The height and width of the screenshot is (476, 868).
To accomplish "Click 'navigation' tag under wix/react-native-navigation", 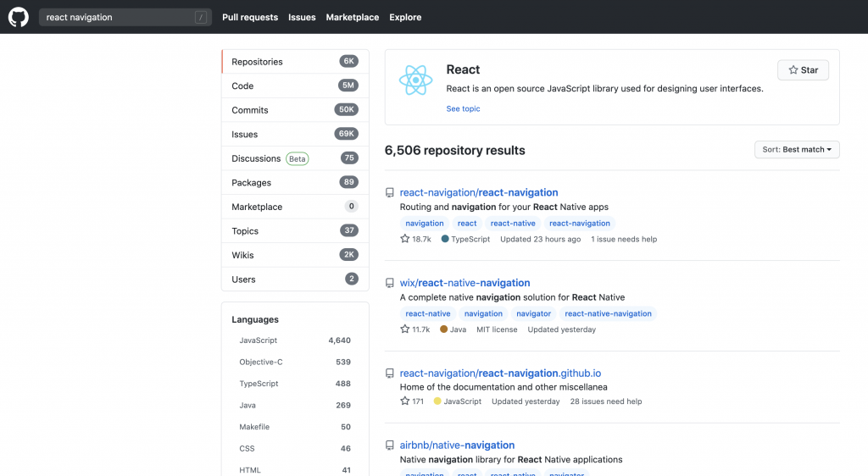I will [x=483, y=313].
